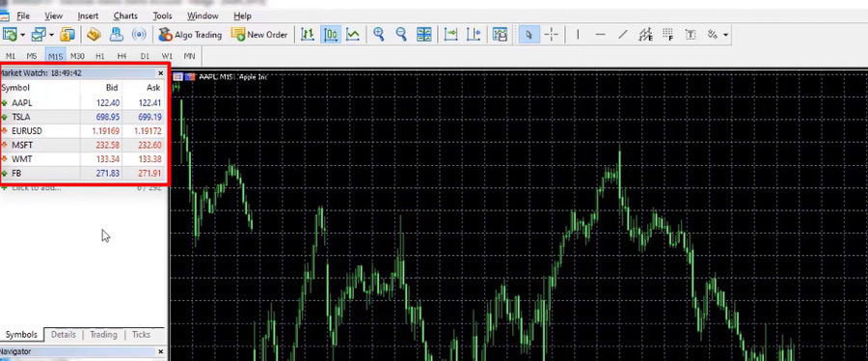Select the crosshair cursor tool
Viewport: 868px width, 361px height.
[552, 35]
